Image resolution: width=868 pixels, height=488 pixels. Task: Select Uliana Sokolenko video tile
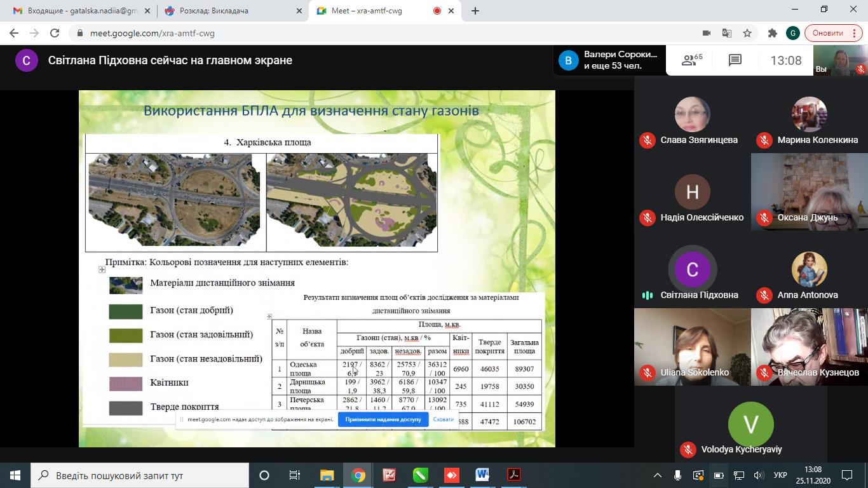[x=692, y=347]
